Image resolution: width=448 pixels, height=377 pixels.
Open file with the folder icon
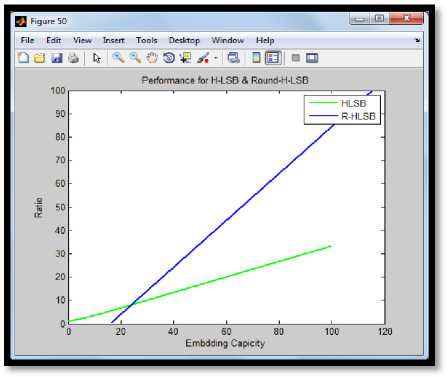(x=39, y=58)
